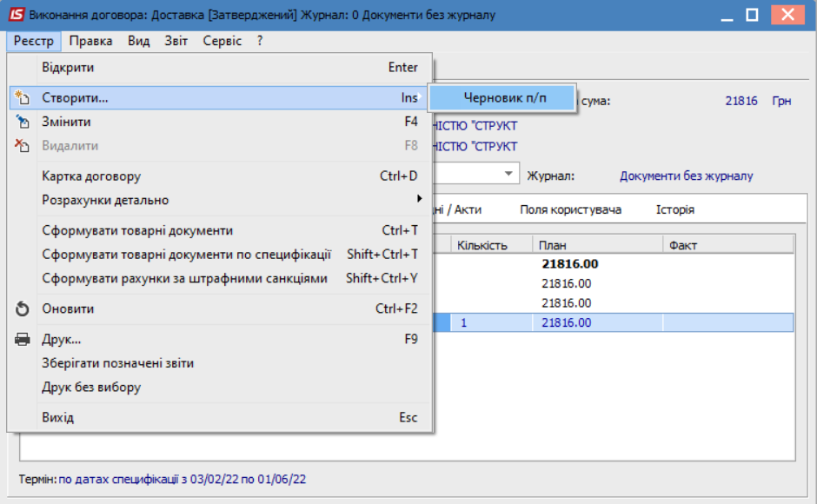Select Зберігати позначені звіти
The height and width of the screenshot is (504, 817).
(x=221, y=363)
